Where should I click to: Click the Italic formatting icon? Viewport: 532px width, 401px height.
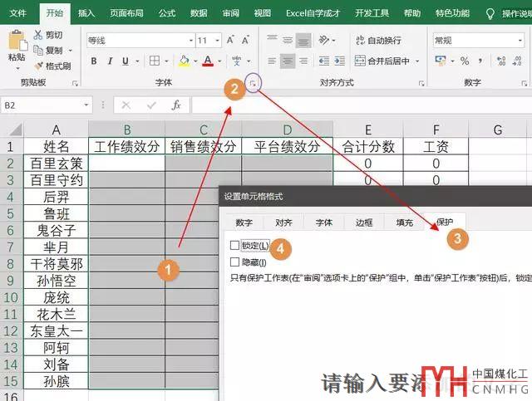[111, 61]
